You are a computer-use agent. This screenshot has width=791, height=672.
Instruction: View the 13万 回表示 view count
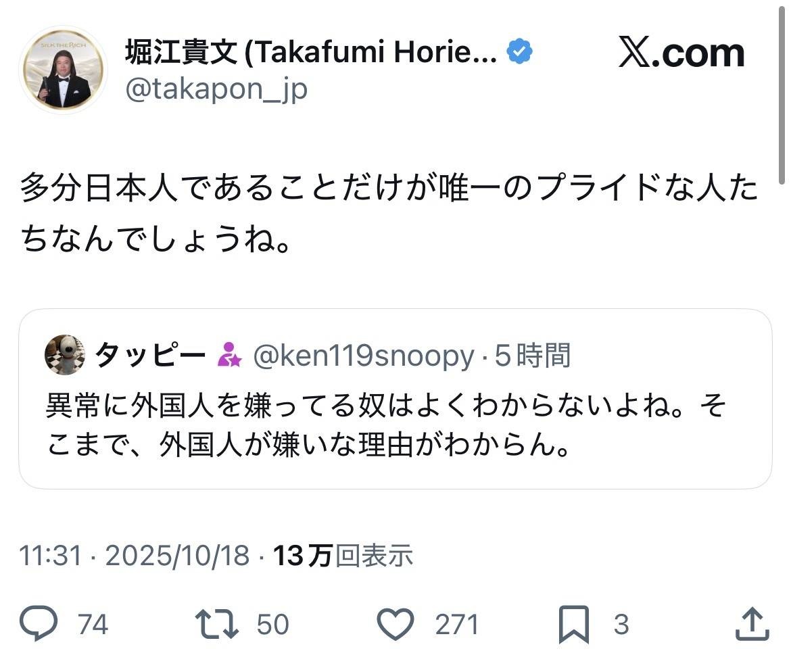(x=342, y=556)
